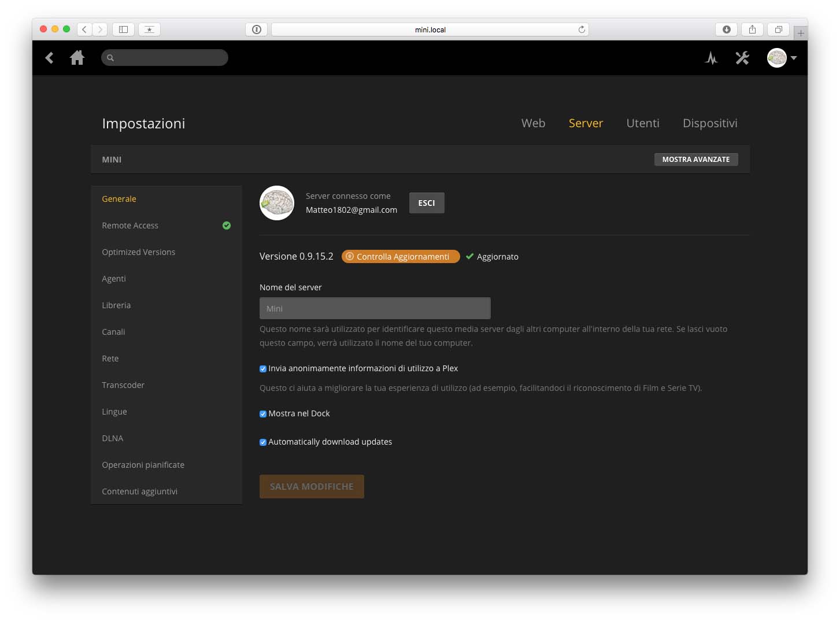Screen dimensions: 840x621
Task: Focus the Nome del server field
Action: (x=375, y=308)
